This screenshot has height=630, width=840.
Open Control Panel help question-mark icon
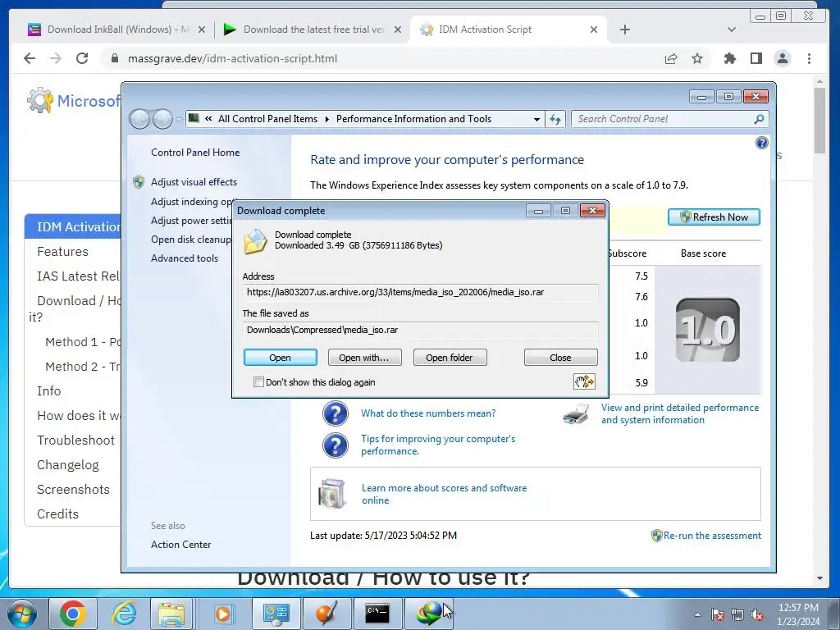tap(761, 143)
